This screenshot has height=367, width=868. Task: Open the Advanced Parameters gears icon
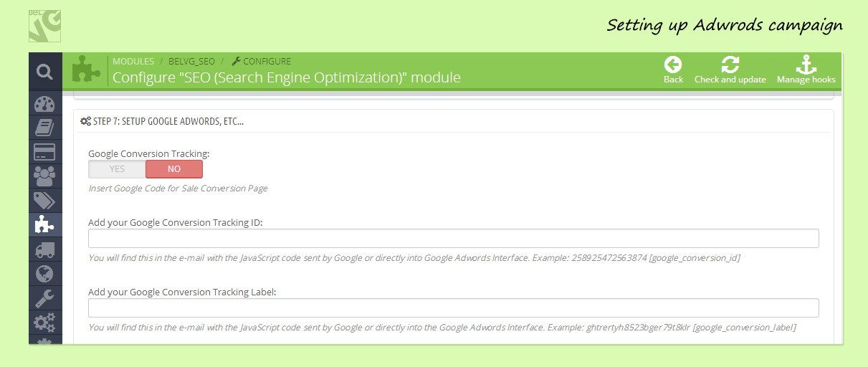tap(44, 322)
